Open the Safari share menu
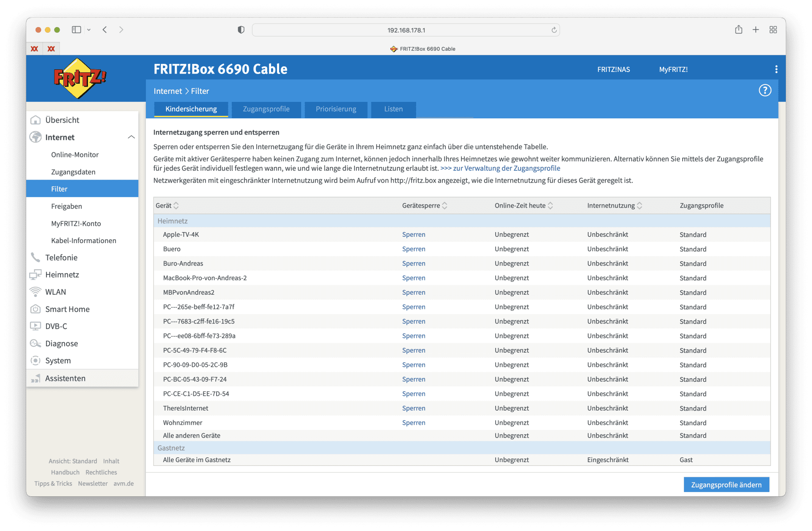Image resolution: width=812 pixels, height=531 pixels. [738, 30]
